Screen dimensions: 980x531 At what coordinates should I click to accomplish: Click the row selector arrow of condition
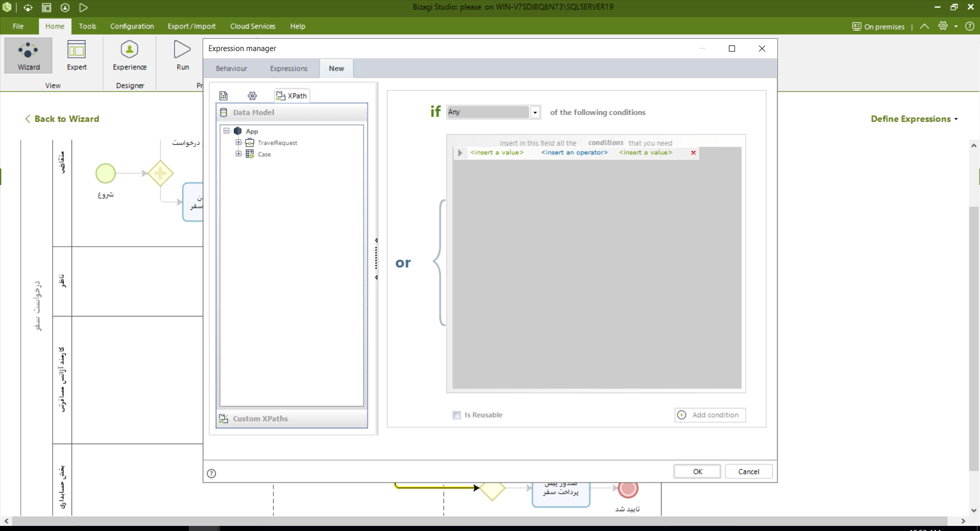click(460, 153)
